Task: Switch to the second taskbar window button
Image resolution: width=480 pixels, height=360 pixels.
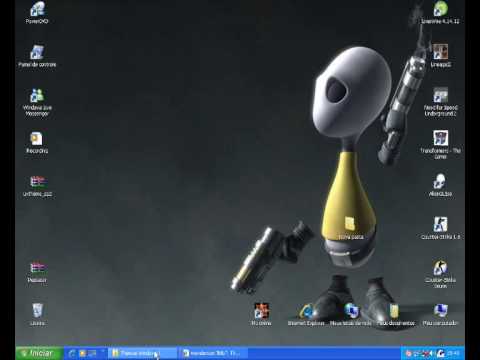Action: [x=214, y=353]
